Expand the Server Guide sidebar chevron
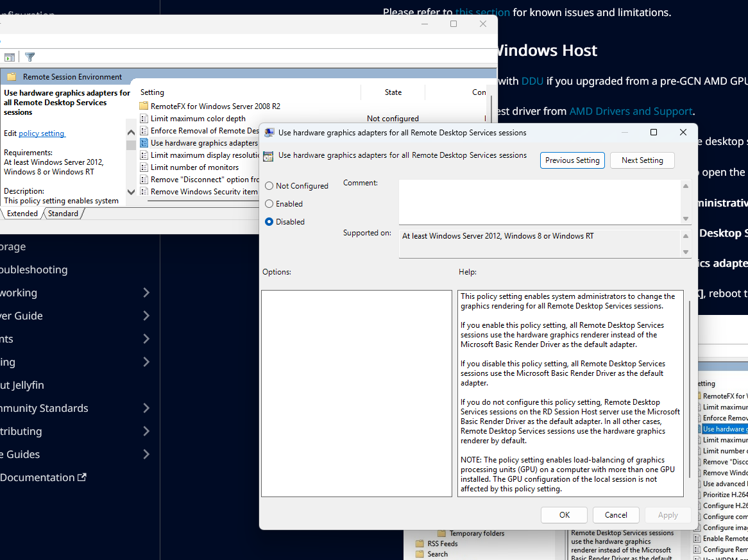The image size is (748, 560). pos(146,316)
